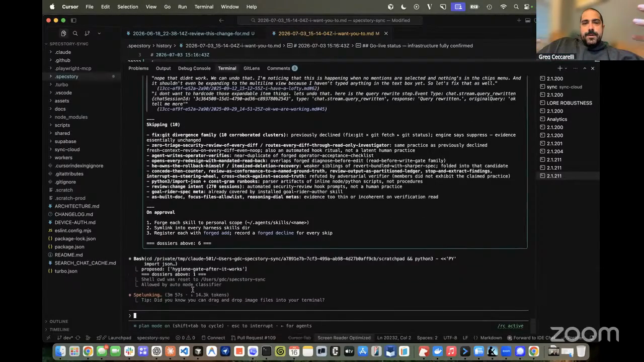Create a new terminal with plus icon

[559, 68]
